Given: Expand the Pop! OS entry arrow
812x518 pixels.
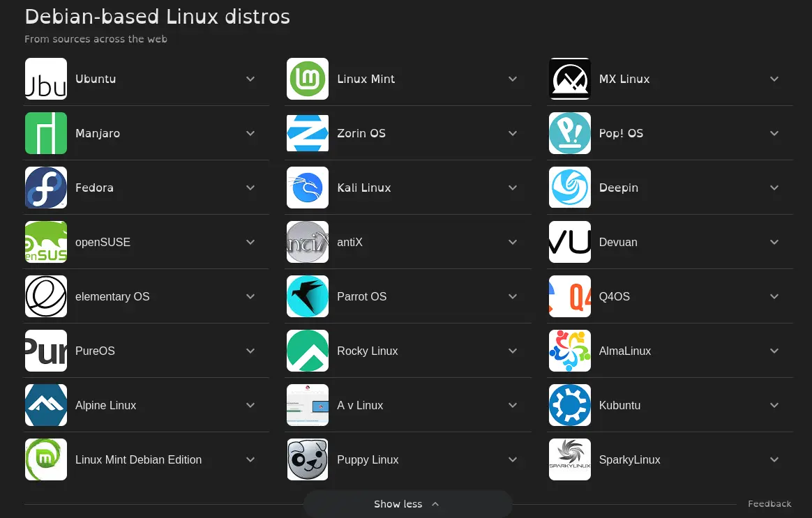Looking at the screenshot, I should [774, 133].
